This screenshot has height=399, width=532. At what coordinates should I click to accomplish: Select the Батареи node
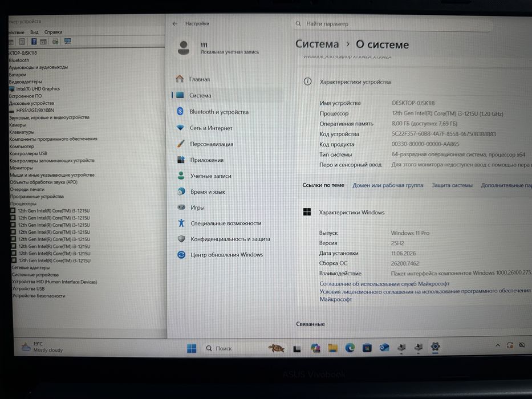tap(17, 75)
